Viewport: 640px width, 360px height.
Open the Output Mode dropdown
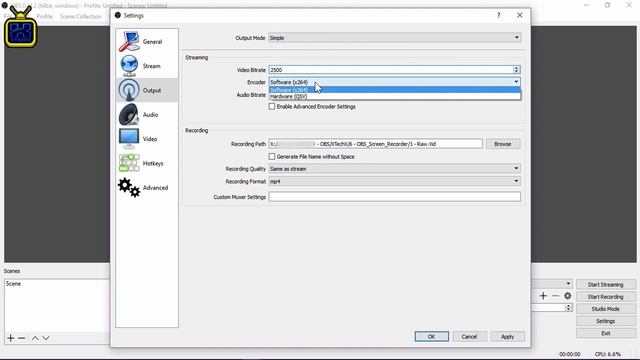(394, 38)
